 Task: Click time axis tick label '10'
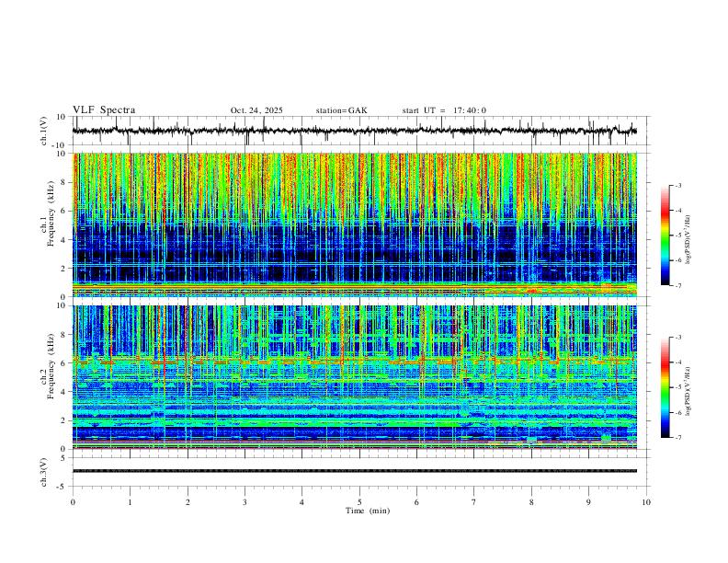(646, 502)
